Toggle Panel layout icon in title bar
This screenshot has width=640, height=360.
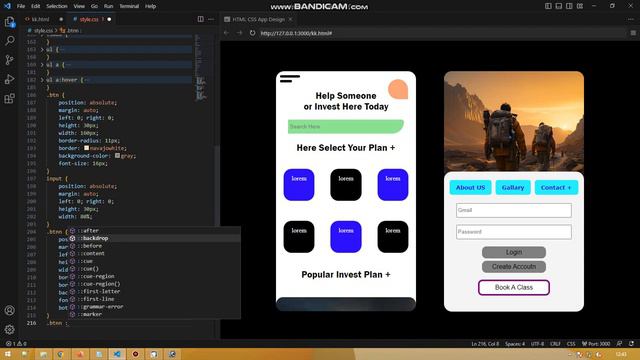[x=559, y=6]
